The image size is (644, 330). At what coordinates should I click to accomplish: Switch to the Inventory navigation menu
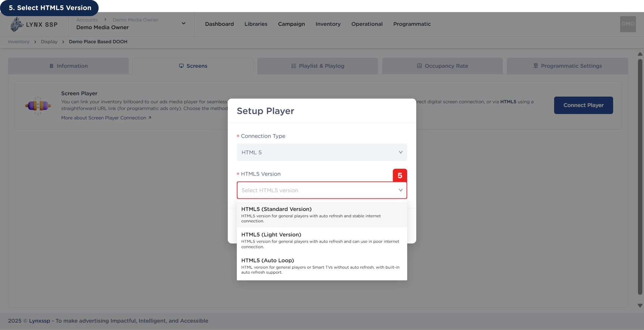[328, 24]
